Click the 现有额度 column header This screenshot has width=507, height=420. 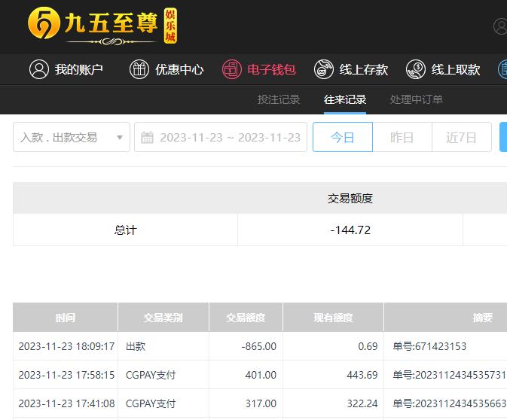point(333,318)
